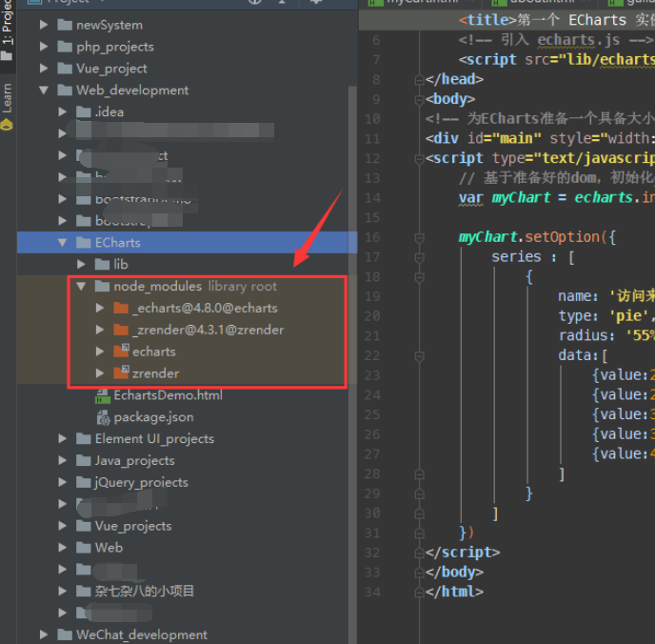
Task: Click the .idea folder icon
Action: click(84, 112)
